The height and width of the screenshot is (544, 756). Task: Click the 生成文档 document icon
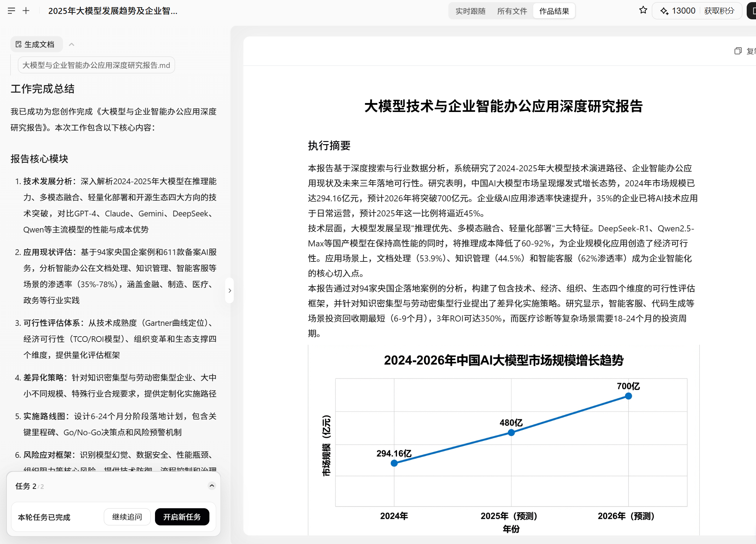[19, 44]
